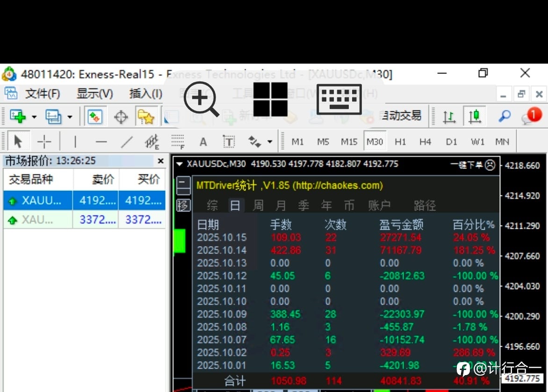Screen dimensions: 548x392
Task: Click the zoom-in magnifier overlay icon
Action: 202,99
